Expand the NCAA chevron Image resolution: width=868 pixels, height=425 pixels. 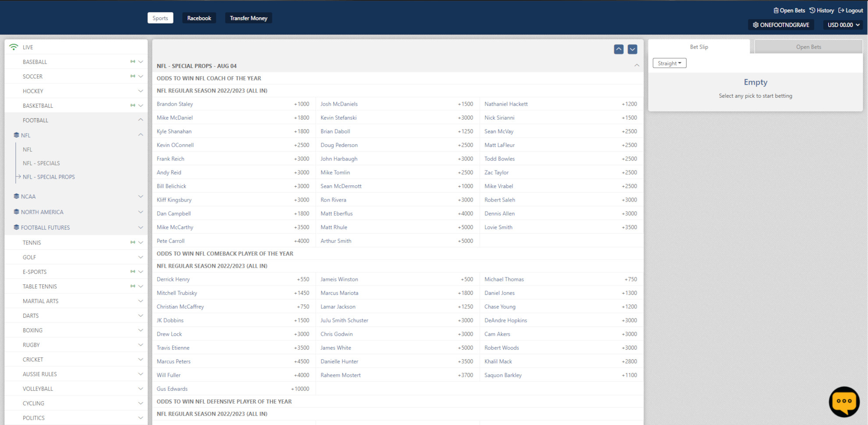pyautogui.click(x=141, y=196)
